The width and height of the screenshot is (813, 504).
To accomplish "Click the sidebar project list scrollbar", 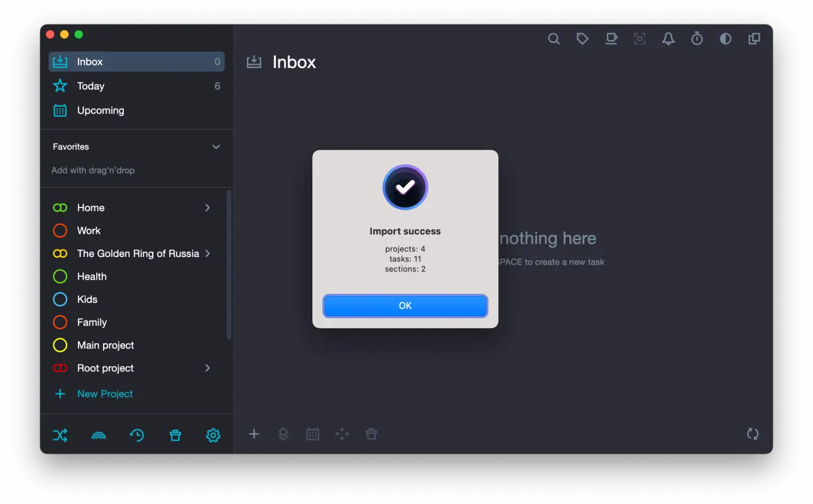I will (x=229, y=264).
